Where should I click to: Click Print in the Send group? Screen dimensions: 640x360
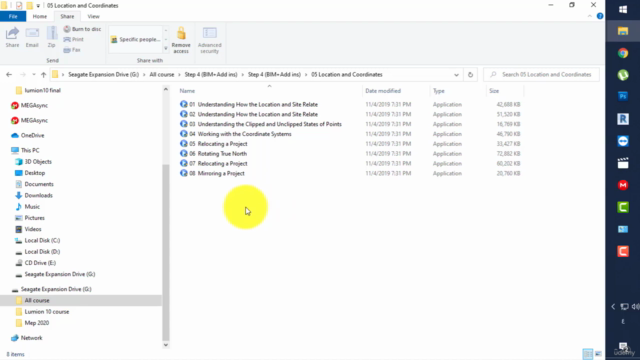tap(74, 39)
